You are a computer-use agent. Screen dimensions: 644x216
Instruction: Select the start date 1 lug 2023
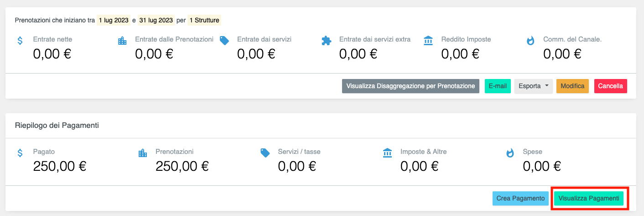click(113, 20)
